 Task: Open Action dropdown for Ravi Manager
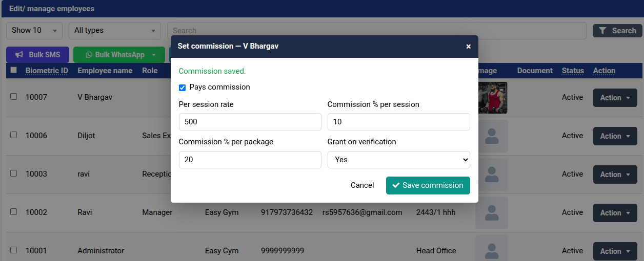615,213
